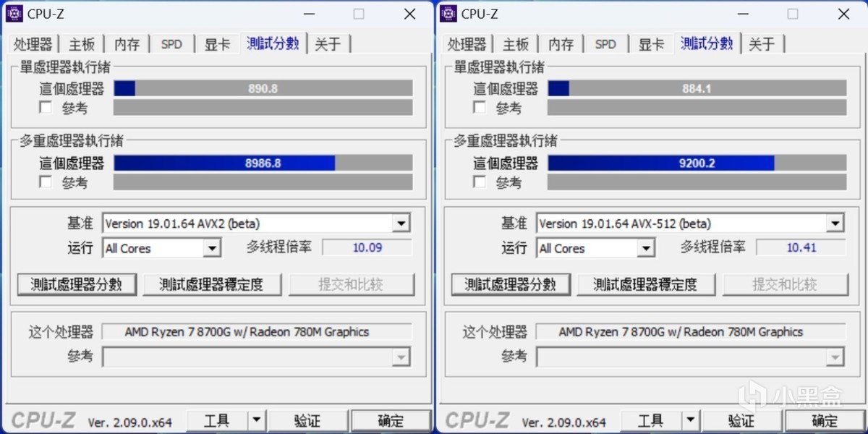Select 測試分數 tab in left CPU-Z window
This screenshot has width=868, height=434.
pyautogui.click(x=273, y=43)
